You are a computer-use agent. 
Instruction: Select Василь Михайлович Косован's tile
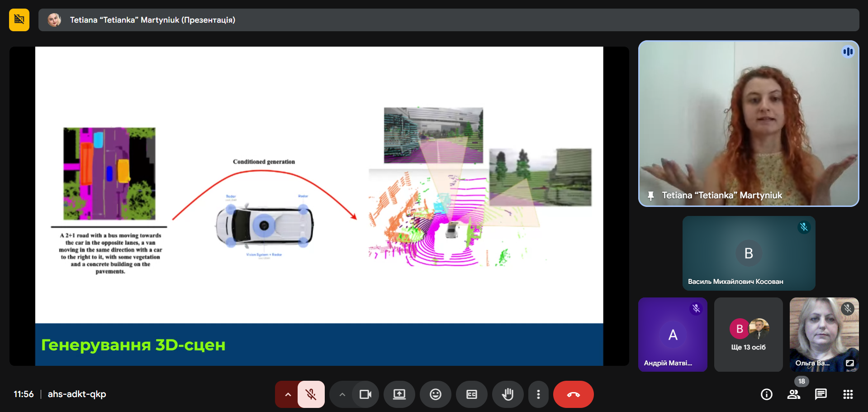point(749,253)
